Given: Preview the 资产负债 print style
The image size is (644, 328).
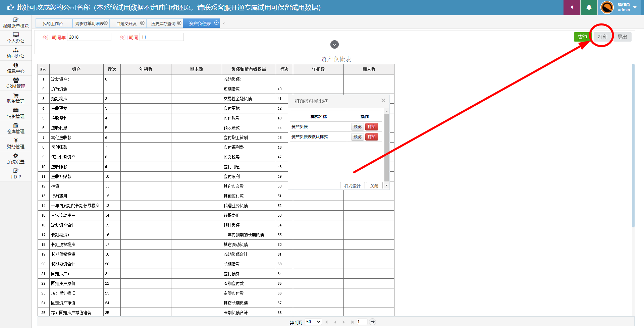Looking at the screenshot, I should point(358,127).
